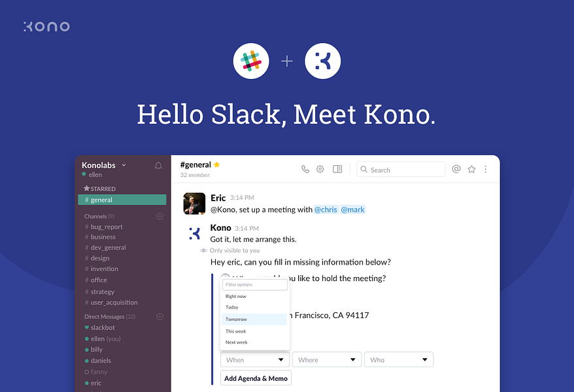Click the Kono logo circle beside the plus sign
Viewport: 574px width, 392px height.
coord(322,61)
